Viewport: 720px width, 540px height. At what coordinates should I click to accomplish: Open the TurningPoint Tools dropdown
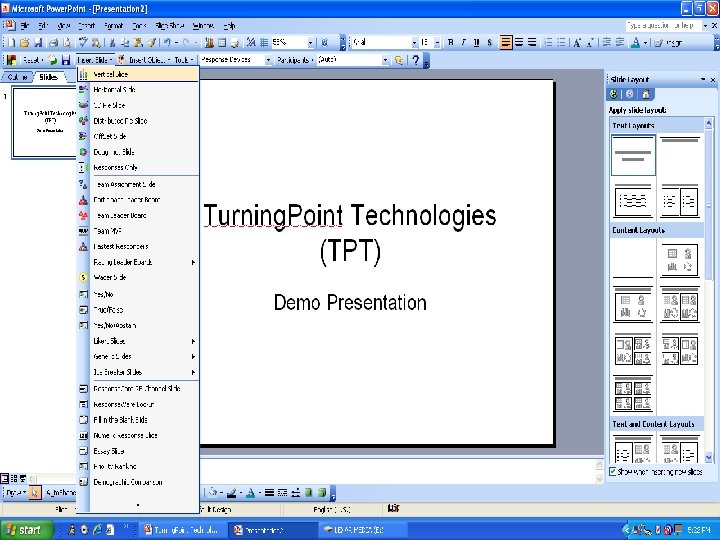[x=184, y=60]
